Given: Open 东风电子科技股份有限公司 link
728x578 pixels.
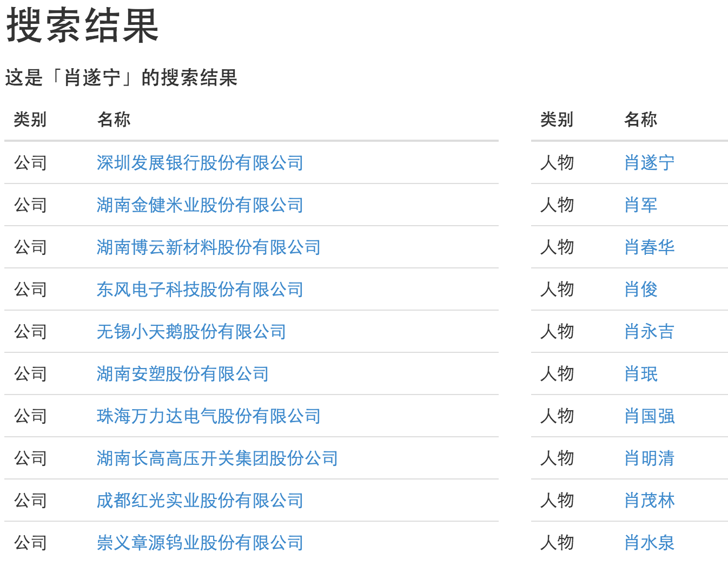Looking at the screenshot, I should (200, 290).
